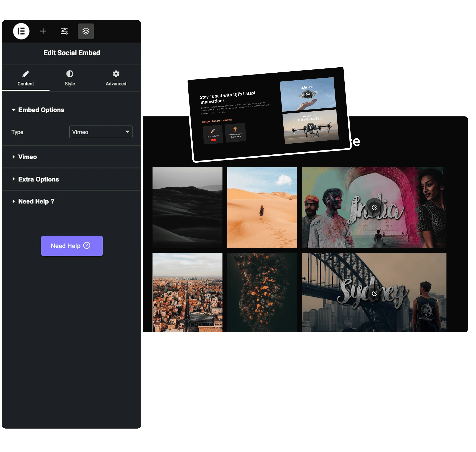Collapse the Embed Options section
Image resolution: width=476 pixels, height=452 pixels.
[38, 110]
